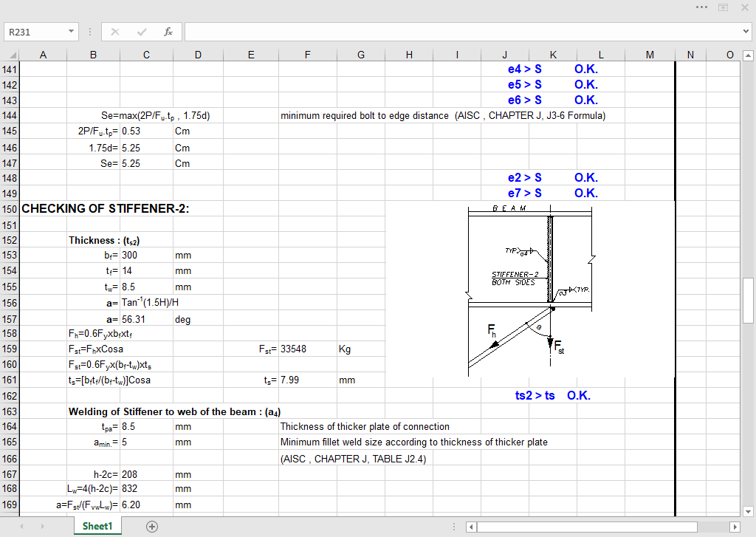This screenshot has height=537, width=756.
Task: Select column A header
Action: [x=43, y=55]
